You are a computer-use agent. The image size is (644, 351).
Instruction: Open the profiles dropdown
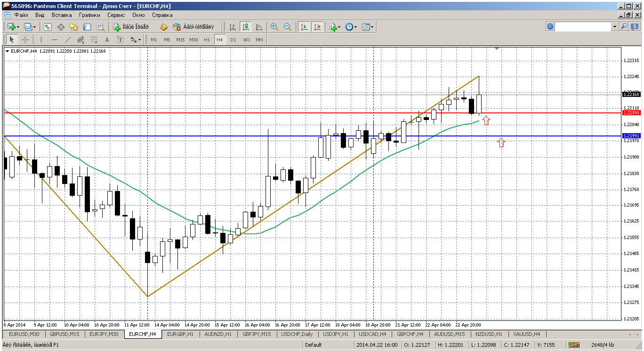point(30,27)
